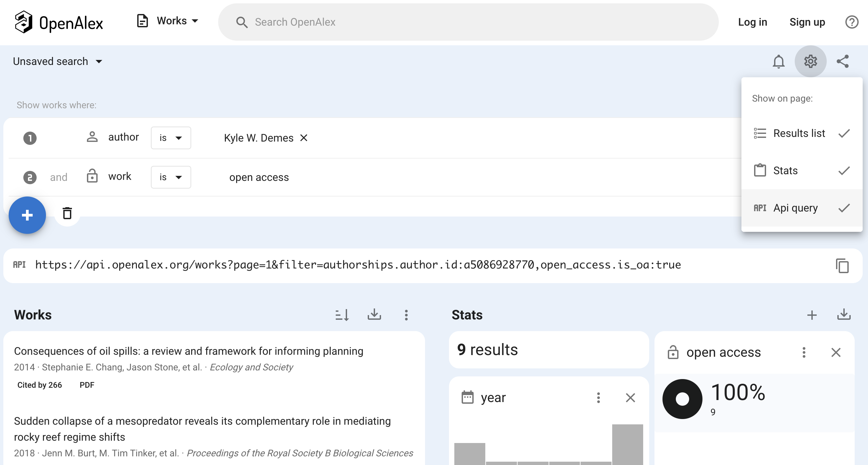
Task: Remove Kyle W. Demes author chip
Action: click(x=303, y=138)
